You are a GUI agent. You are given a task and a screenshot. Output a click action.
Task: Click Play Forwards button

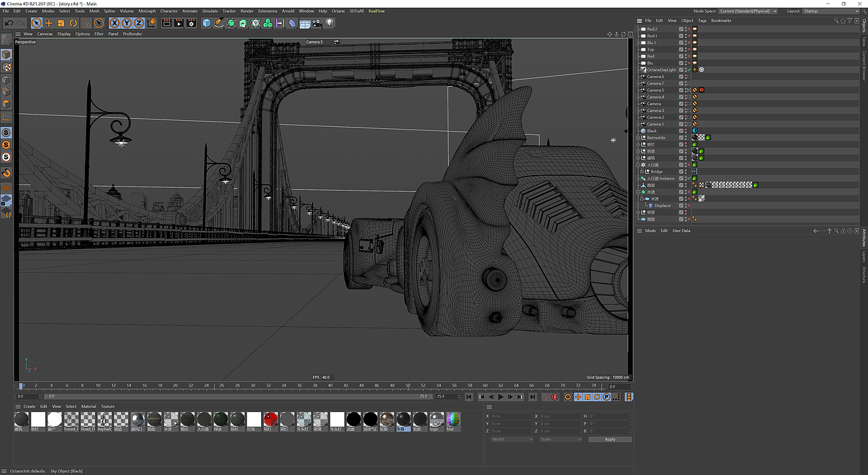point(501,397)
